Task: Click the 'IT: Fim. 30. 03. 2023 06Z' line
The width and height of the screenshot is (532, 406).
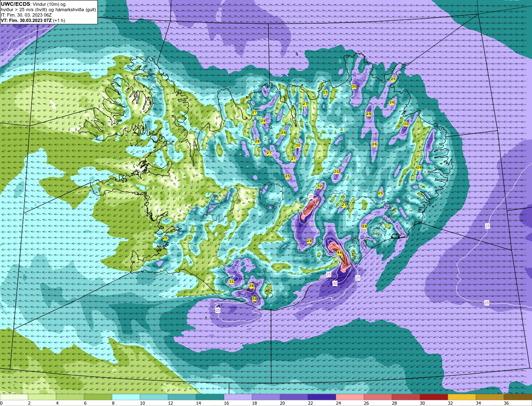Action: (26, 15)
